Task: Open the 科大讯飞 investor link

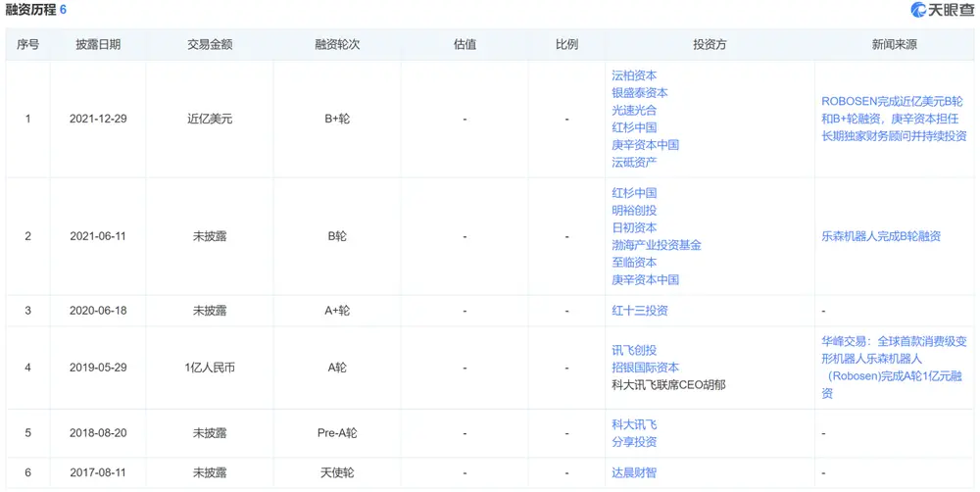Action: [634, 424]
